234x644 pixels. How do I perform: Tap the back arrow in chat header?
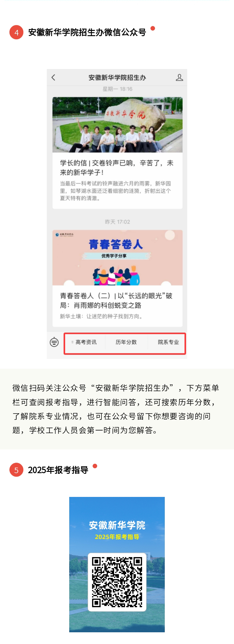coord(54,77)
